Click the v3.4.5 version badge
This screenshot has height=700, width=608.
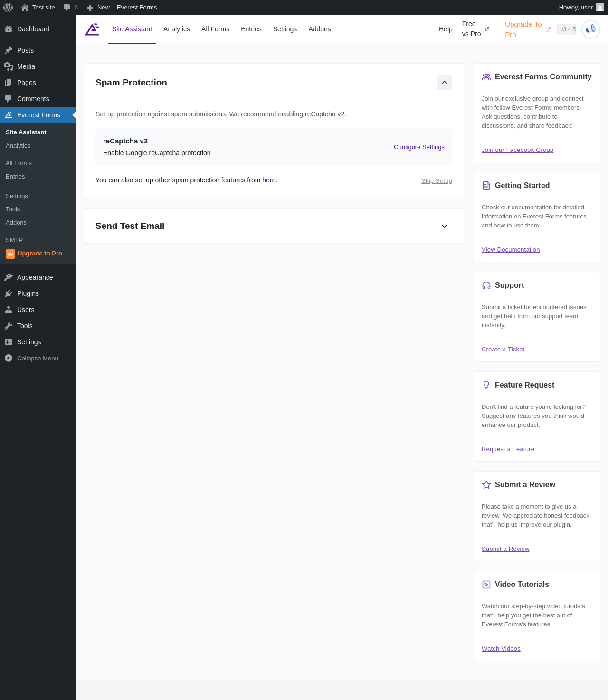[567, 29]
